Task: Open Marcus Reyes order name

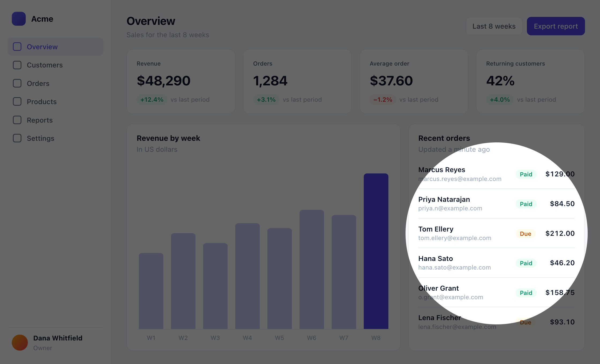Action: (x=442, y=170)
